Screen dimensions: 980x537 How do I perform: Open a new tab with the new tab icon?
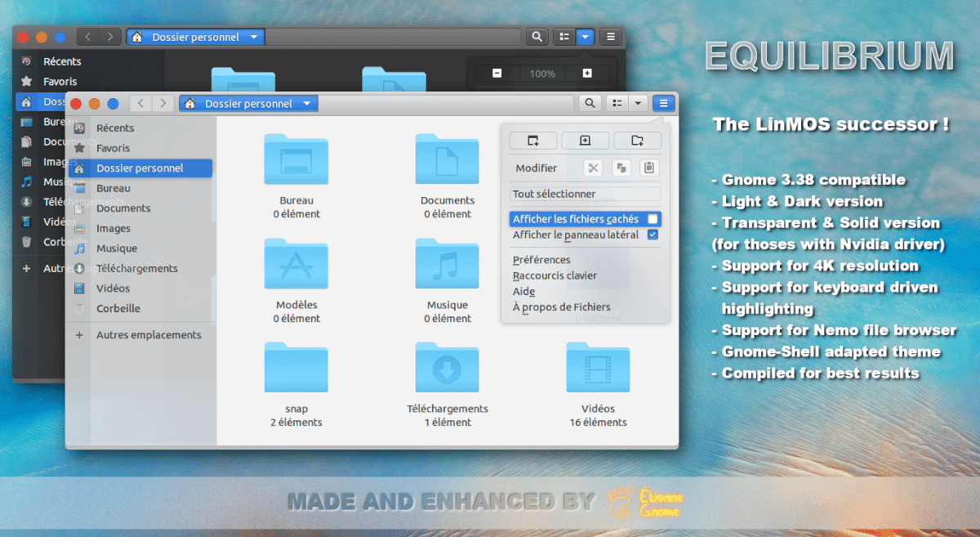[x=532, y=141]
